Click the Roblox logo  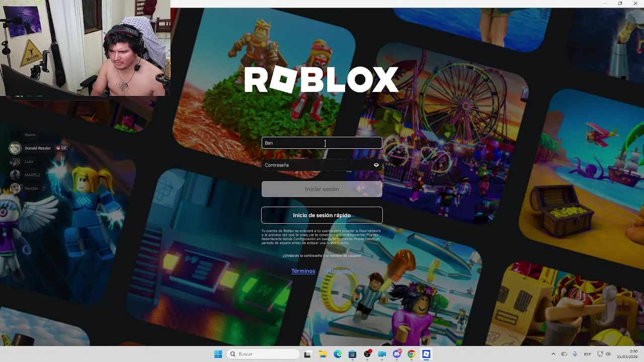(322, 79)
